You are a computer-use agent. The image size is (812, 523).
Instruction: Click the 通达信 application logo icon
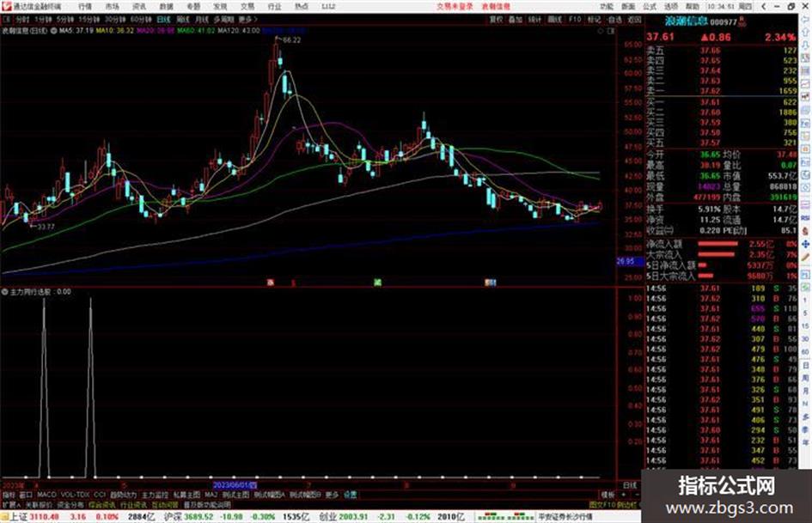[x=6, y=6]
